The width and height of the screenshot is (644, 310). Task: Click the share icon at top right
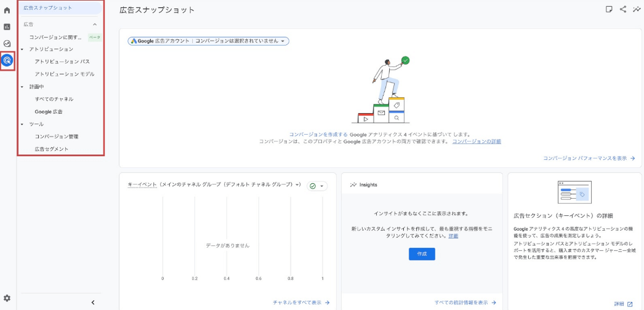623,9
